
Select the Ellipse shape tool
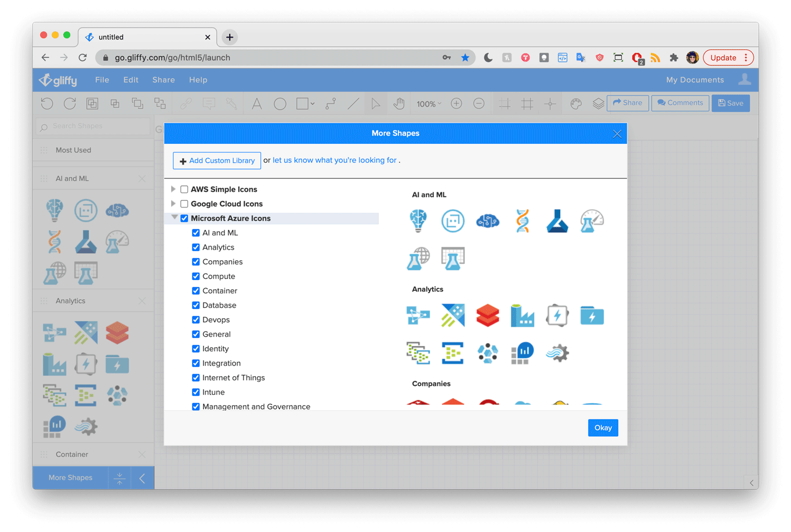coord(280,104)
